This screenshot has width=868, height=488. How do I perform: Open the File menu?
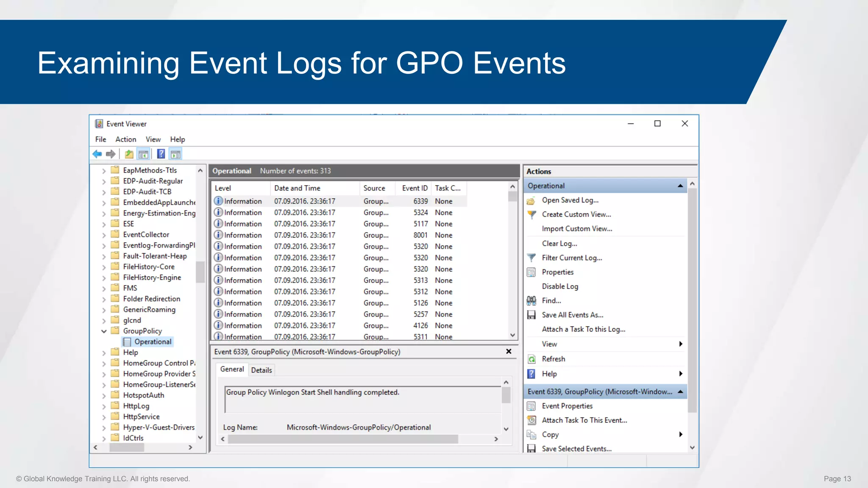(x=100, y=139)
